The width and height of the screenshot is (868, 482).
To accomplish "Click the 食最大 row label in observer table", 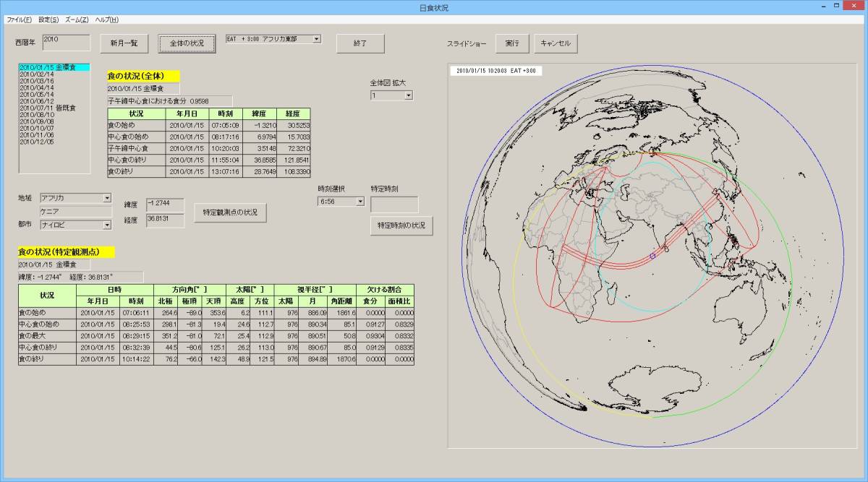I will 47,336.
